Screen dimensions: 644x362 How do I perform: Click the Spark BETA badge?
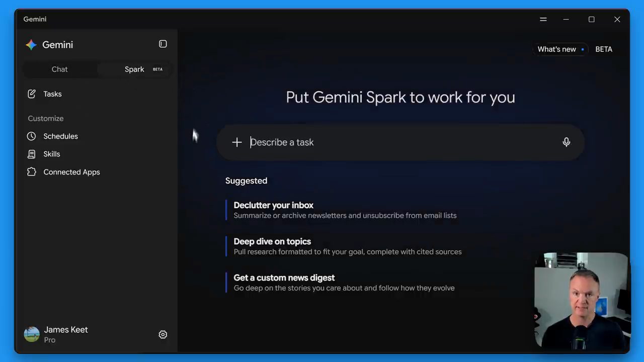pyautogui.click(x=157, y=69)
